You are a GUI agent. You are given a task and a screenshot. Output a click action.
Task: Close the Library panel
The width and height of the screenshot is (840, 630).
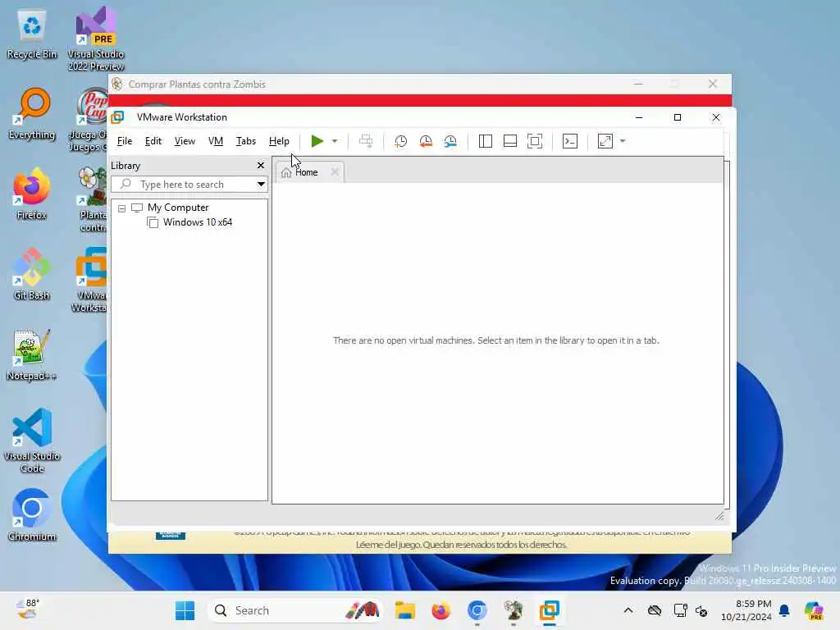click(261, 166)
